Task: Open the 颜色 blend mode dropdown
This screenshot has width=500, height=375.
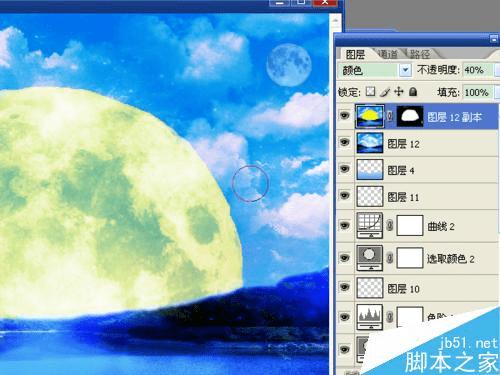Action: (405, 70)
